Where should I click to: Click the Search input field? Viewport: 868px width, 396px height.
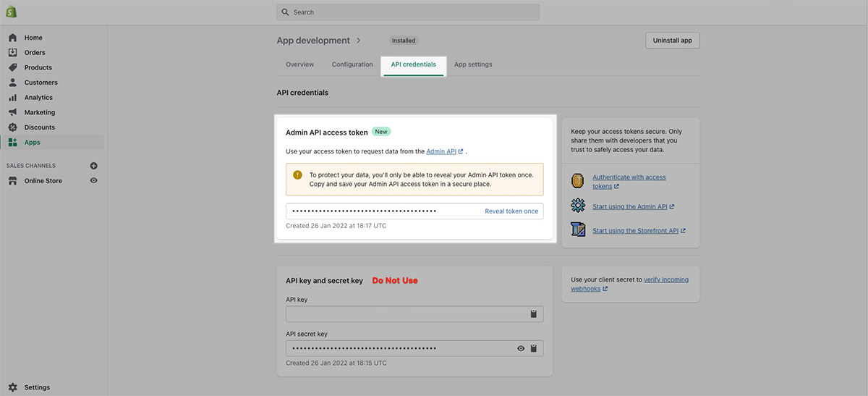point(408,12)
